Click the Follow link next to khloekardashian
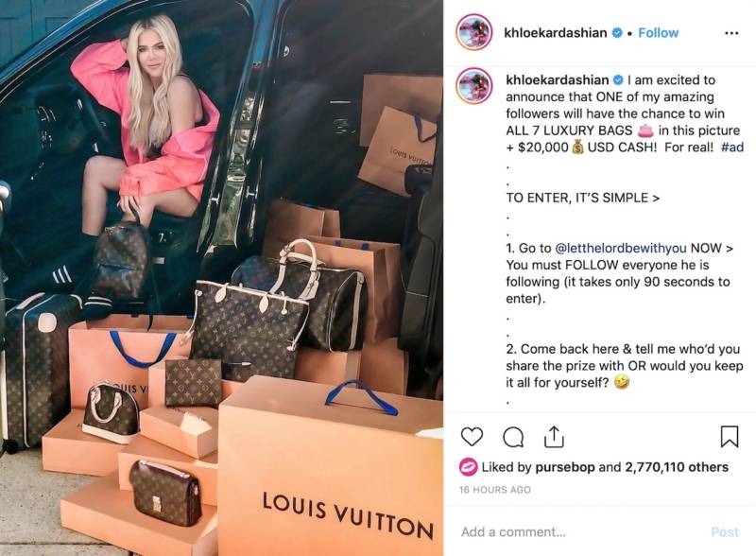 tap(658, 33)
